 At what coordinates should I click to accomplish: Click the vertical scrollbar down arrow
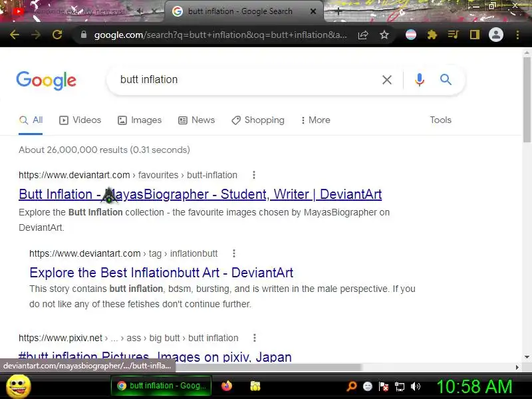pyautogui.click(x=527, y=357)
